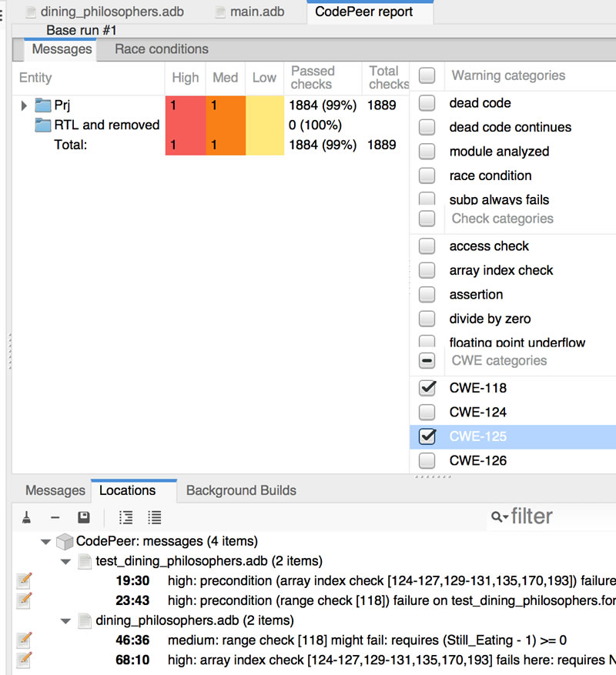Click the test_dining_philosophers.adb file icon in Locations
Viewport: 616px width, 675px height.
coord(85,561)
